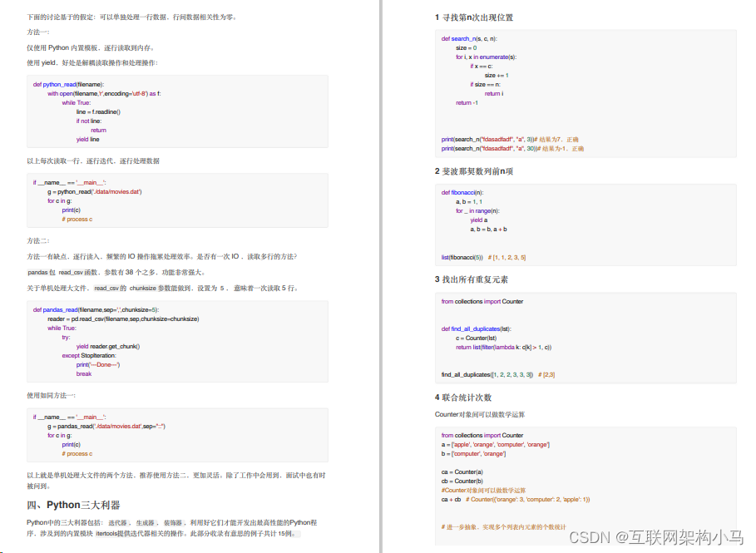Click the 'yield reader.get_chunk()' code line
Viewport: 756px width, 553px height.
[x=108, y=347]
